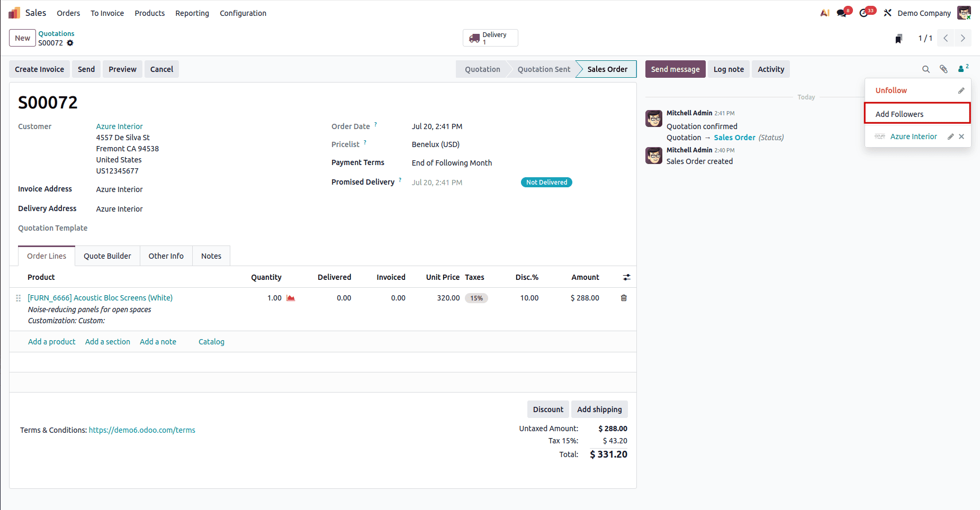Click Add a section link
This screenshot has height=510, width=980.
107,342
